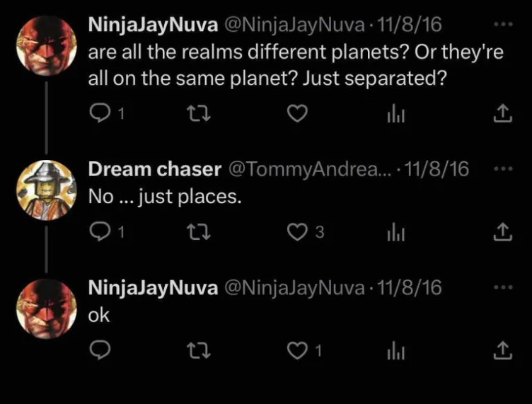The height and width of the screenshot is (404, 532).
Task: Reply to NinjaJayNuva's 'ok' tweet
Action: tap(101, 349)
